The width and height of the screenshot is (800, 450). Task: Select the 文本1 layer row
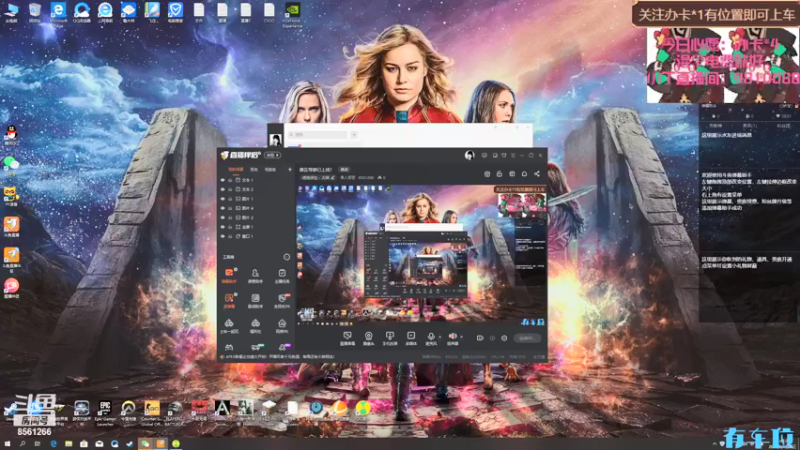tap(256, 180)
